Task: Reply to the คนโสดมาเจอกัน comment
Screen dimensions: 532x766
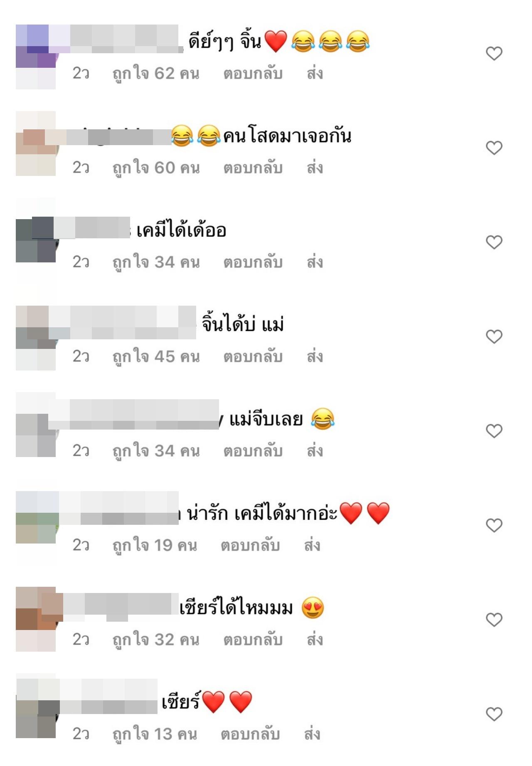Action: point(253,168)
